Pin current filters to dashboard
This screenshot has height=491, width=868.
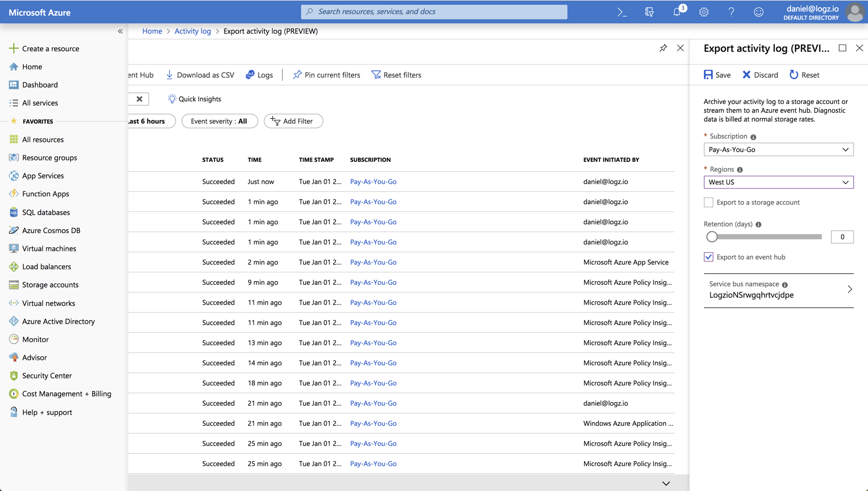click(x=326, y=75)
